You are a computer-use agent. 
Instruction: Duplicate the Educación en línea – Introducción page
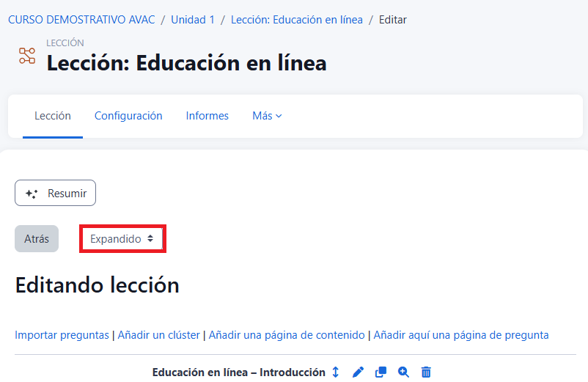[381, 372]
